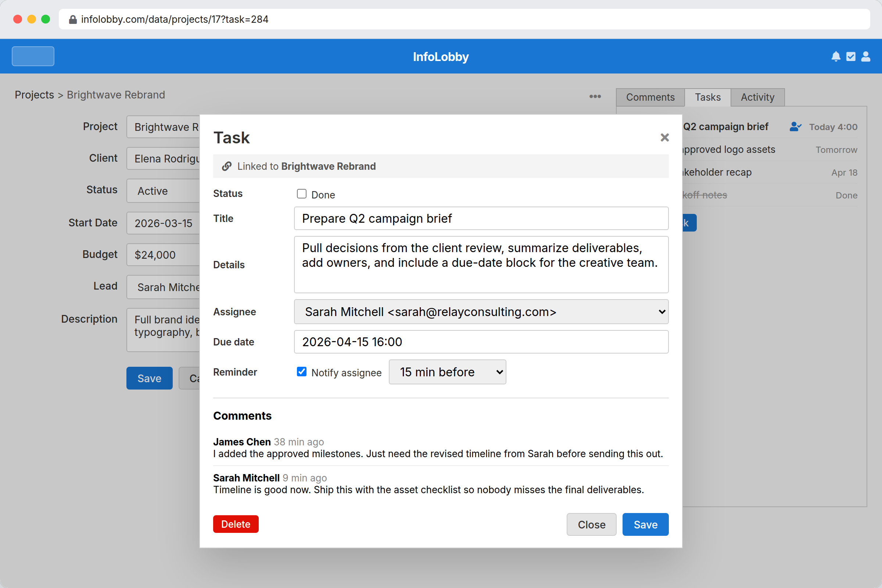Click the link icon beside Linked to Brightwave Rebrand
This screenshot has width=882, height=588.
tap(226, 166)
